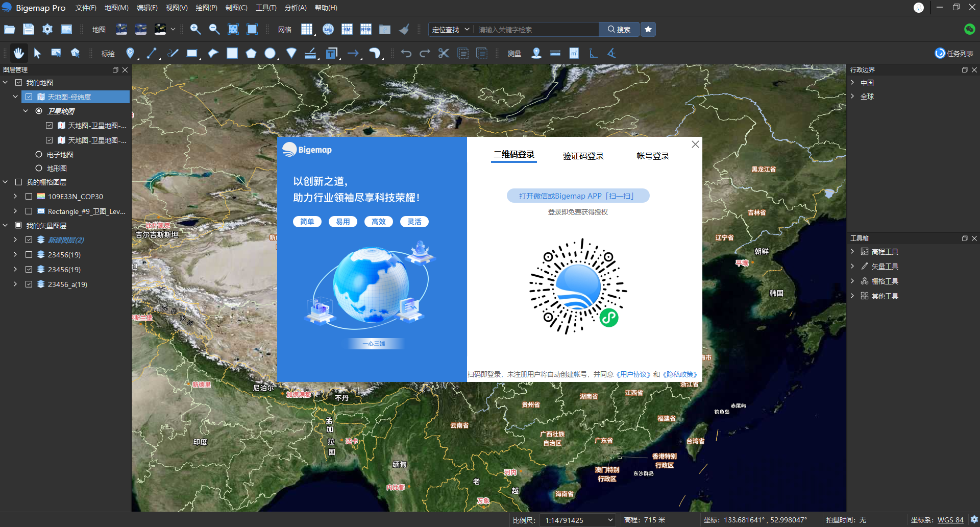Expand 栅格工具 in toolbox

click(x=852, y=281)
